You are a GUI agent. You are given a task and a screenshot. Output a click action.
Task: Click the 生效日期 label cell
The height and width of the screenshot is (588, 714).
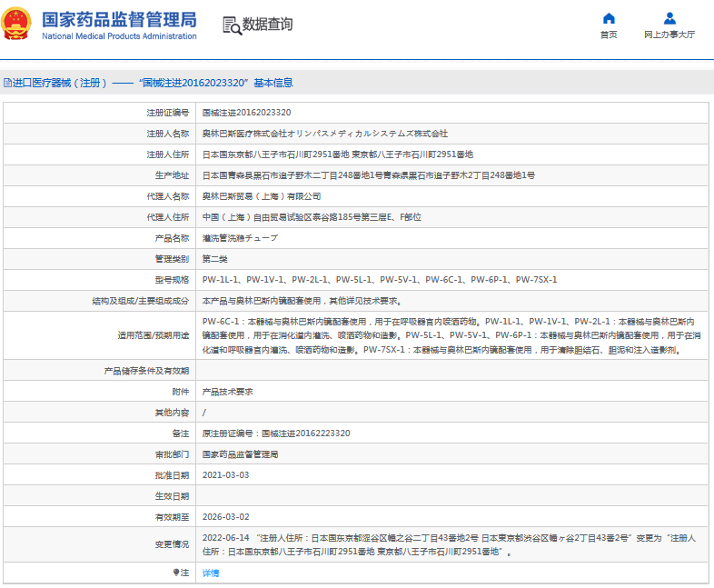(x=99, y=496)
